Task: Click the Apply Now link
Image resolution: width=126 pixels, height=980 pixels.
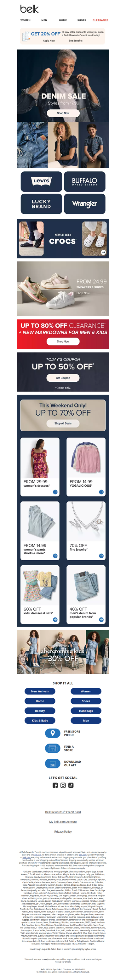Action: pos(49,41)
